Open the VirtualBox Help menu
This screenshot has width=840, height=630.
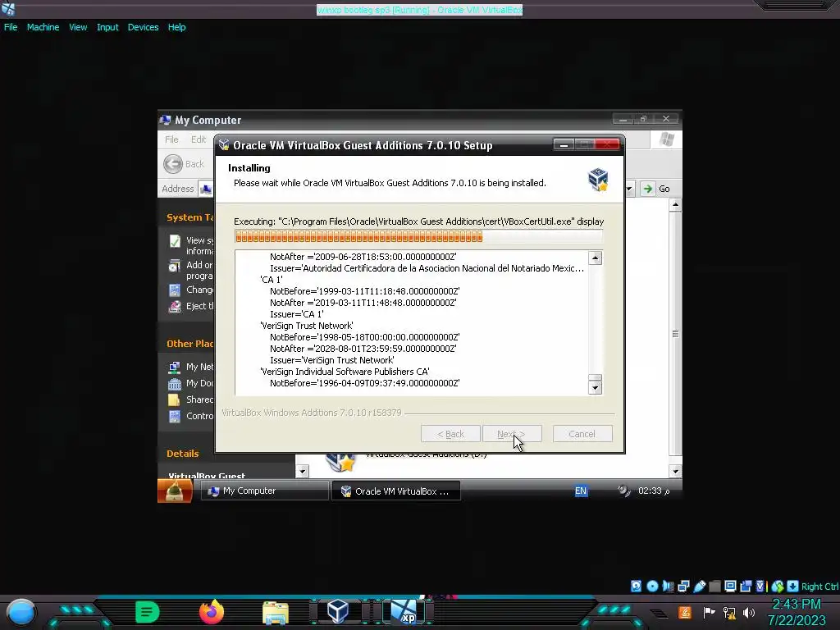[x=177, y=27]
